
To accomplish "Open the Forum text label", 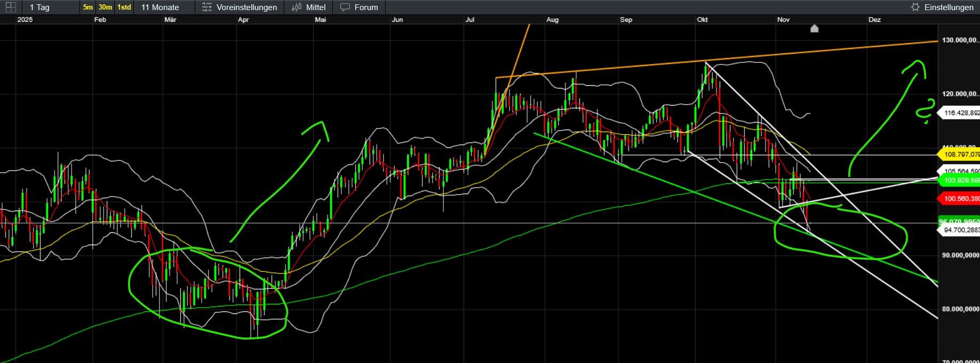I will coord(366,7).
